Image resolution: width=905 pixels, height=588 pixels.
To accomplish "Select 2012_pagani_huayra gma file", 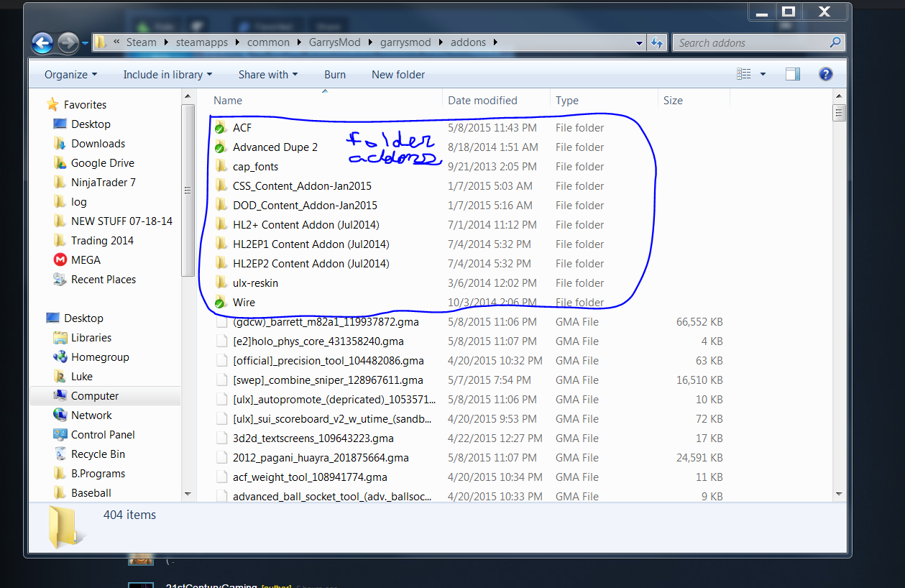I will (321, 458).
